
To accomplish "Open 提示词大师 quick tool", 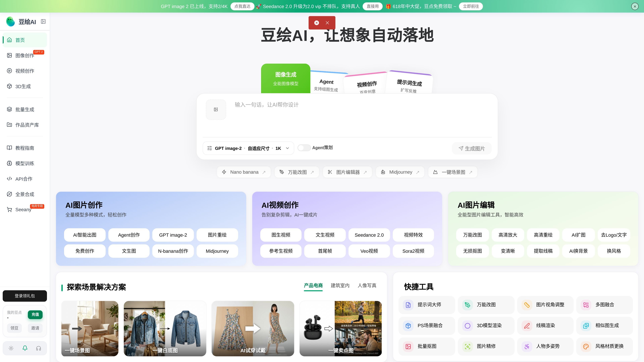I will point(427,305).
